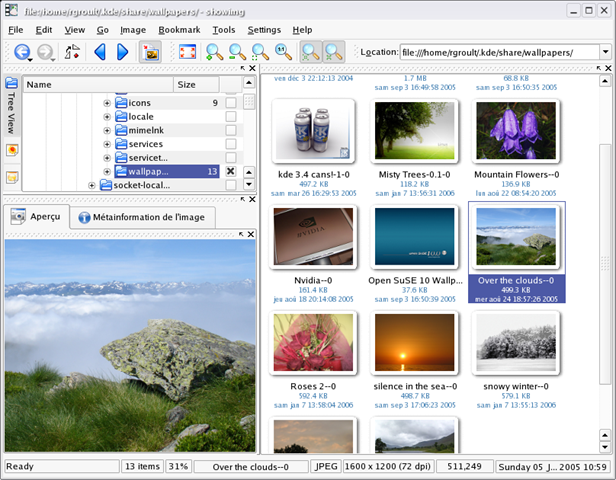The height and width of the screenshot is (480, 616).
Task: Check the box next to icons folder
Action: (x=231, y=103)
